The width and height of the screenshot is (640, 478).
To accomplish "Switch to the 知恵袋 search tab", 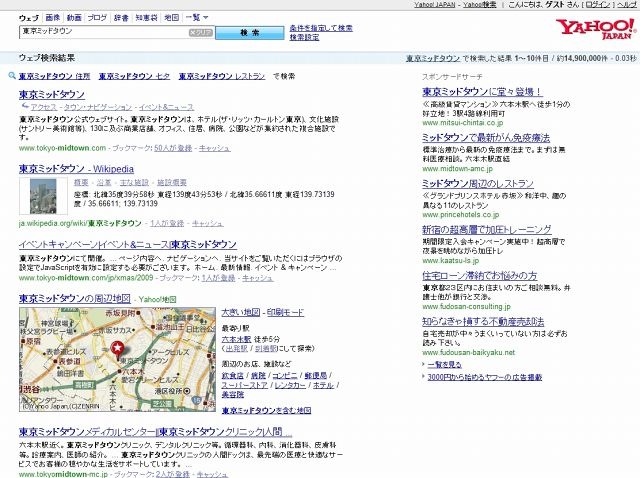I will click(x=147, y=18).
